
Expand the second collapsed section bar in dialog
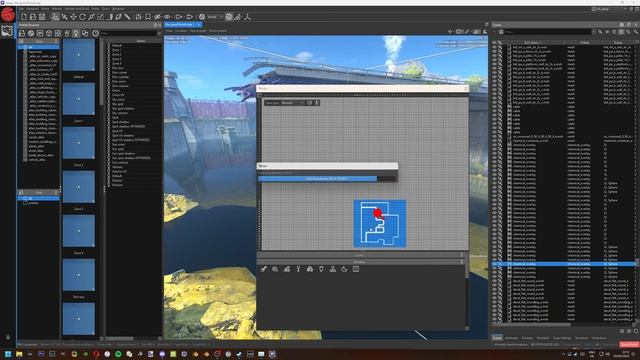tap(360, 262)
